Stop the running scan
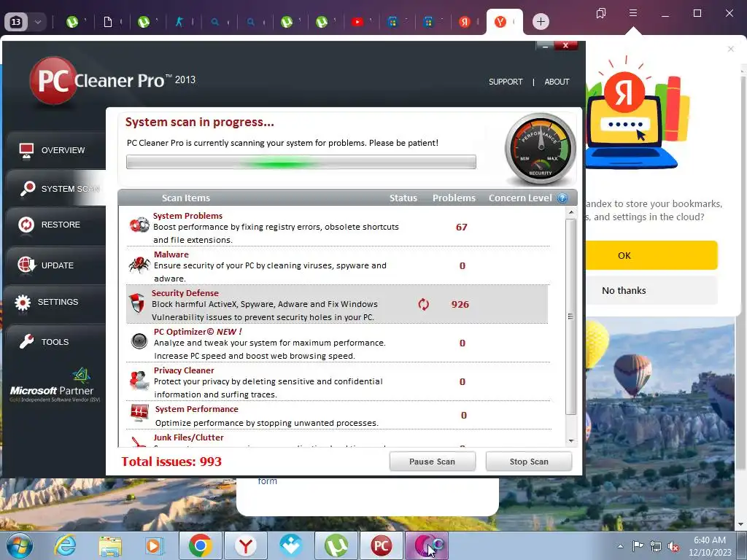 pos(529,462)
